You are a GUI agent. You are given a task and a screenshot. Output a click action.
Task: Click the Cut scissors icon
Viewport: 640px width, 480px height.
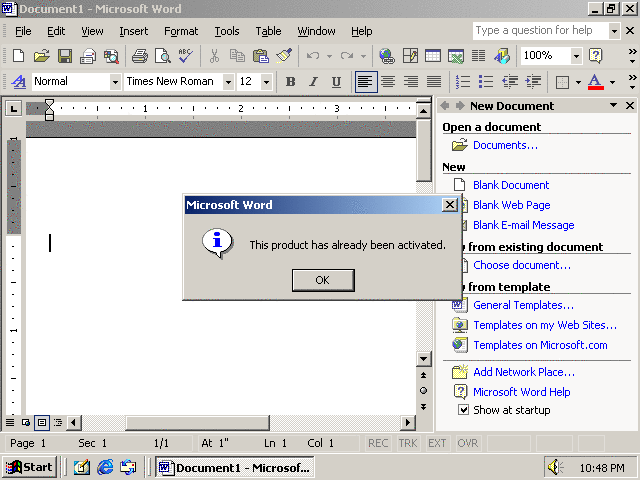(x=214, y=56)
